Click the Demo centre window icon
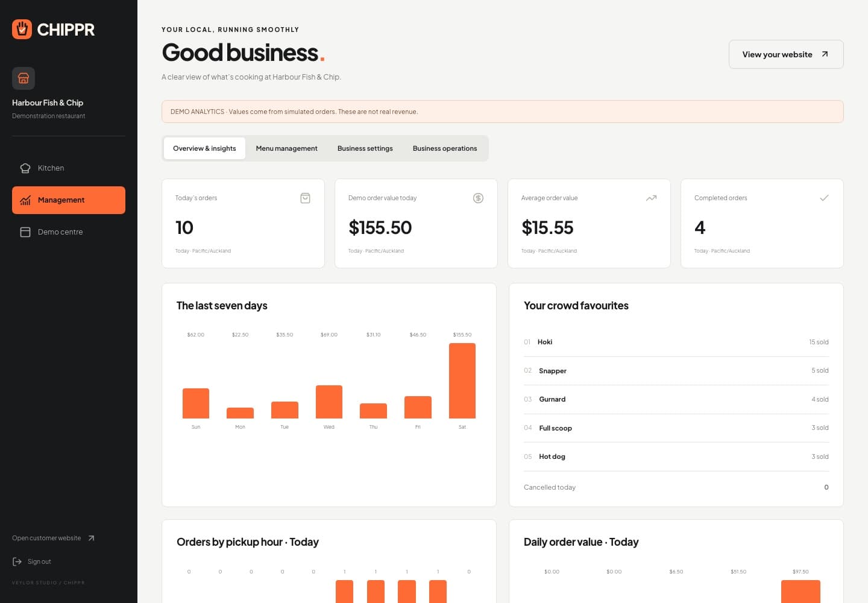Viewport: 868px width, 603px height. tap(25, 232)
